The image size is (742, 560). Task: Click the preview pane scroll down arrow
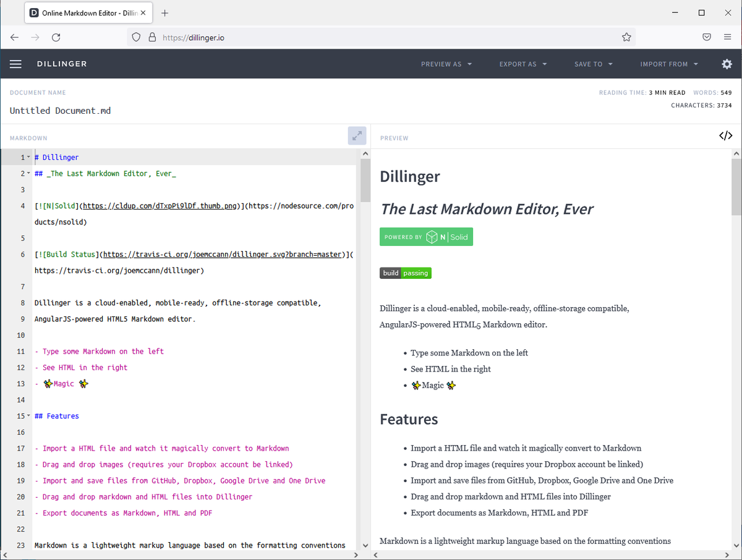pos(736,546)
